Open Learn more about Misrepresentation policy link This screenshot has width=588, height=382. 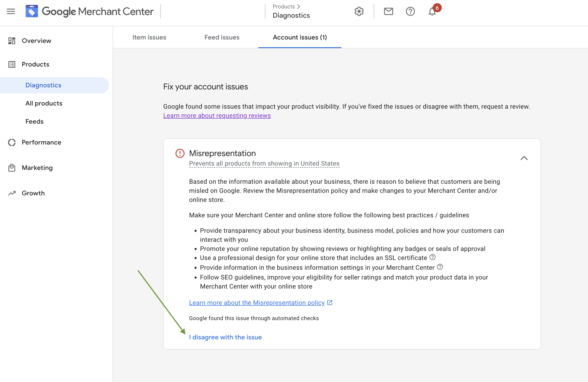pyautogui.click(x=257, y=303)
